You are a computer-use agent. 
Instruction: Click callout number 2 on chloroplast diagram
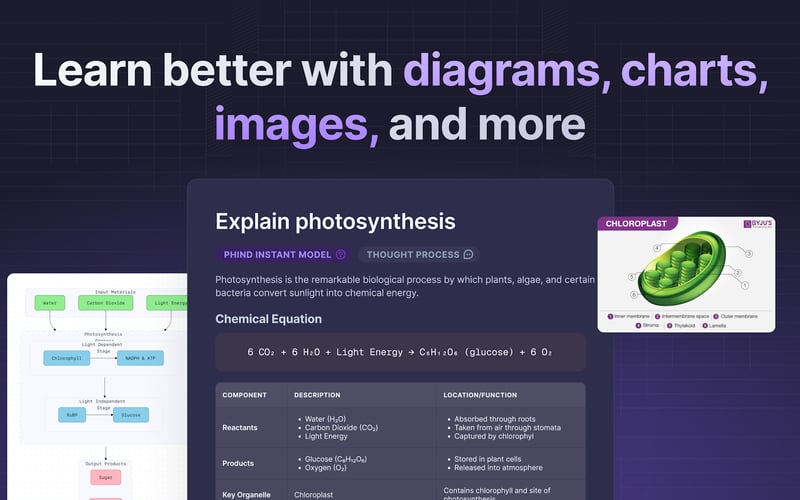pos(738,273)
